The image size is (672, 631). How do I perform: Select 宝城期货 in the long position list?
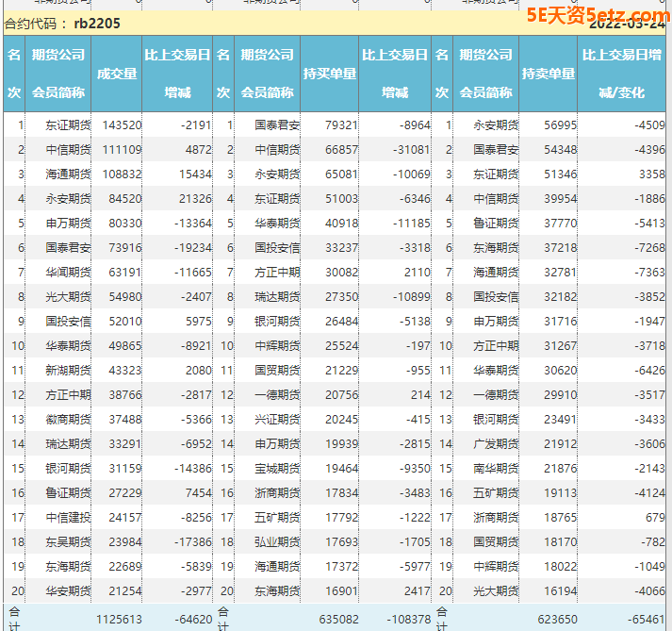pos(277,468)
